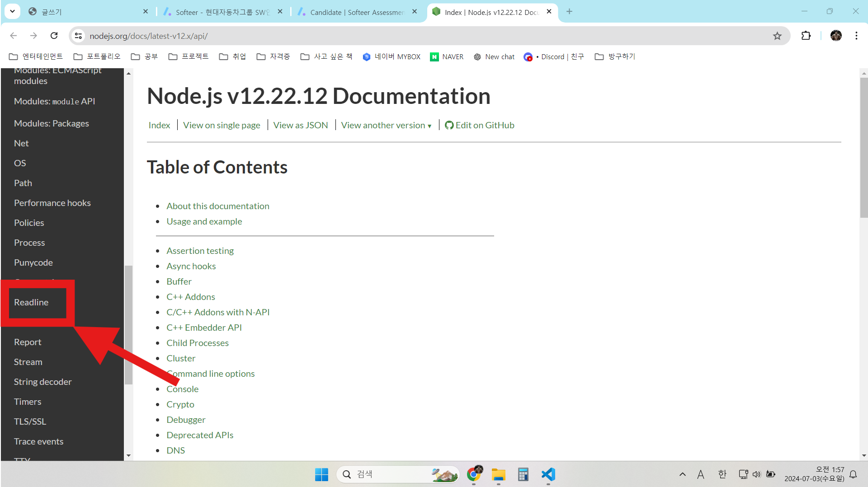Viewport: 868px width, 487px height.
Task: Open Chrome from taskbar
Action: point(474,474)
